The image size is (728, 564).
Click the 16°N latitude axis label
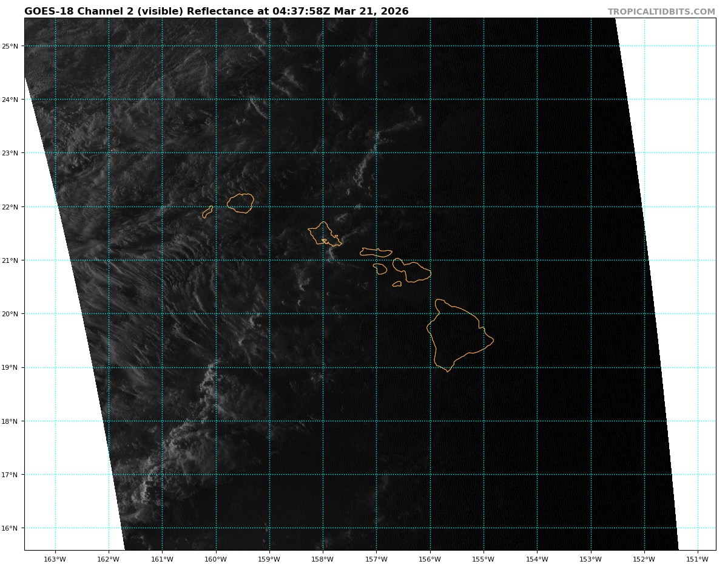click(12, 528)
